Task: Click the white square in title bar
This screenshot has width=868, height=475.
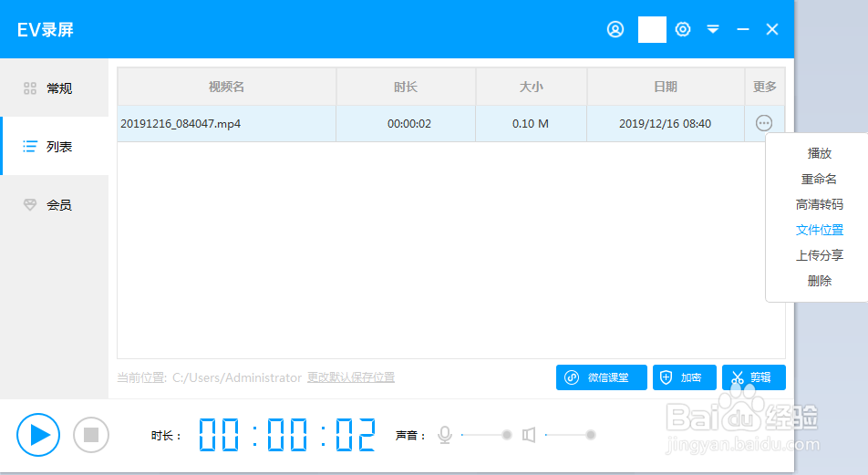Action: pos(652,29)
